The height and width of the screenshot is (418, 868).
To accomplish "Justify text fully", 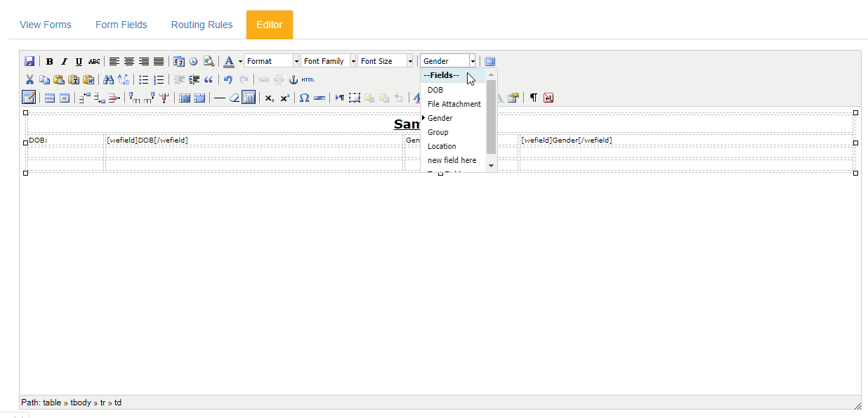I will point(159,61).
